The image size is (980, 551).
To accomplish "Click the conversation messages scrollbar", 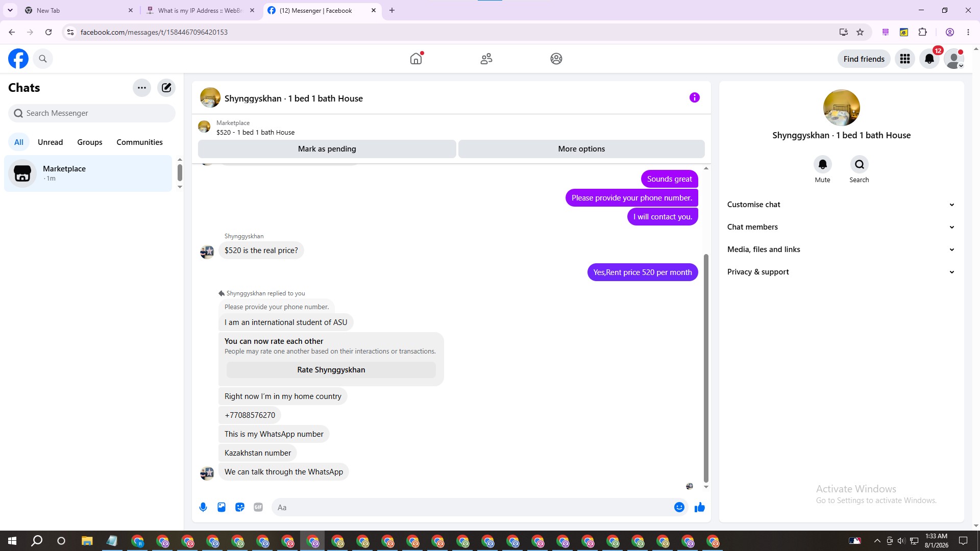I will click(706, 367).
